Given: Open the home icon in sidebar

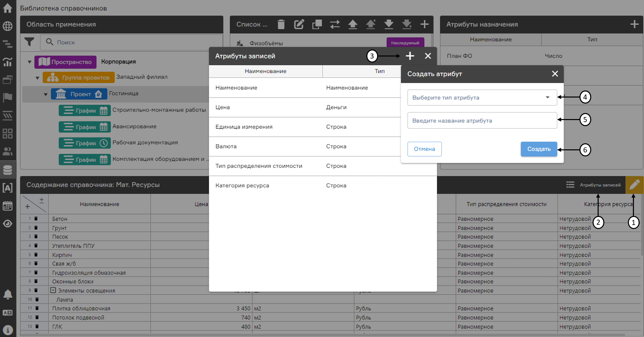Looking at the screenshot, I should point(7,8).
